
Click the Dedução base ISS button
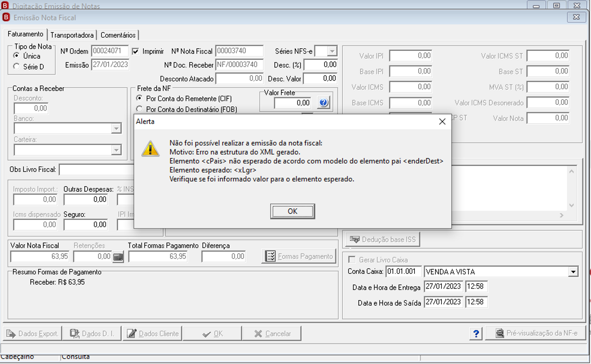coord(383,240)
